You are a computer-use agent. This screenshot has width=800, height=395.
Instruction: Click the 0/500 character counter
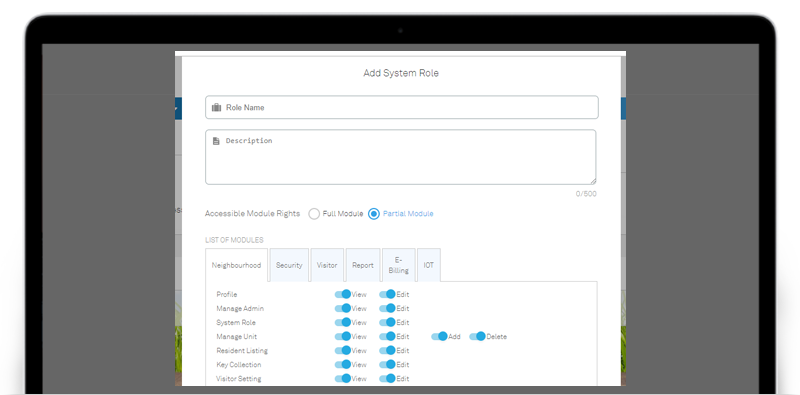[586, 194]
